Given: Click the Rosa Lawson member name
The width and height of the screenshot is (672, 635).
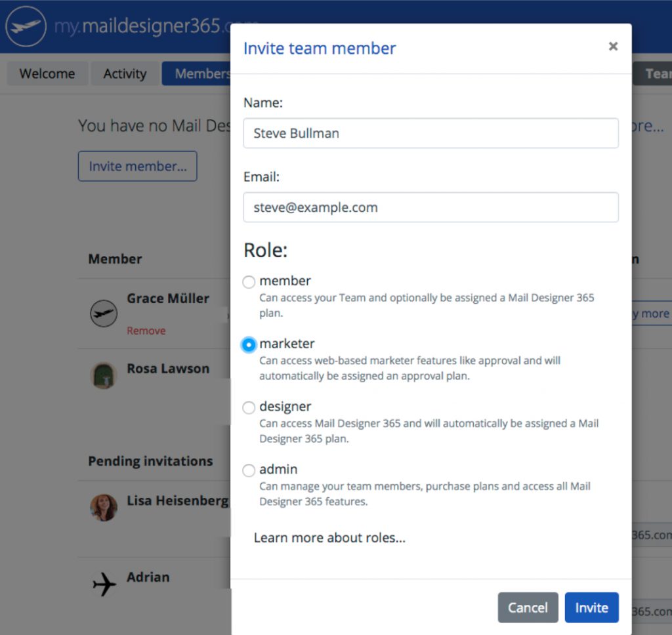Looking at the screenshot, I should click(168, 369).
